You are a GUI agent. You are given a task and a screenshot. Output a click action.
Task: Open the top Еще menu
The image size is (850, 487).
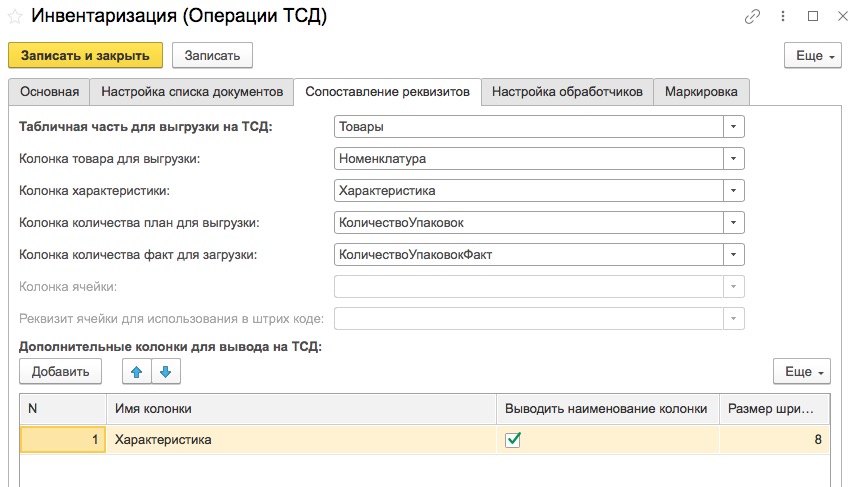point(813,55)
